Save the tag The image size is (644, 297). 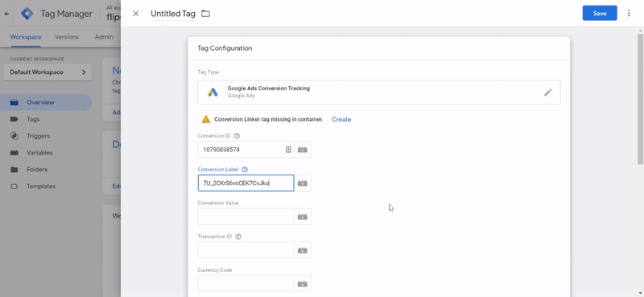point(600,13)
